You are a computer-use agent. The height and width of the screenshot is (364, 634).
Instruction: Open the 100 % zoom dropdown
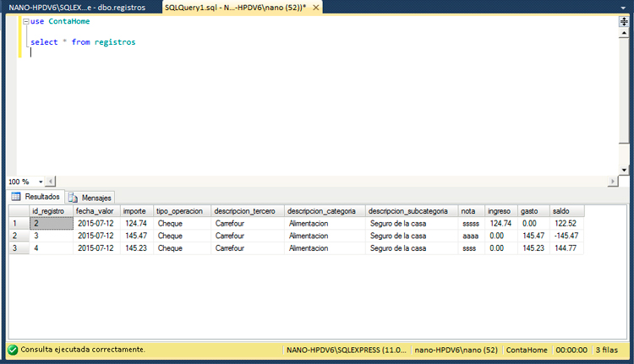(41, 182)
